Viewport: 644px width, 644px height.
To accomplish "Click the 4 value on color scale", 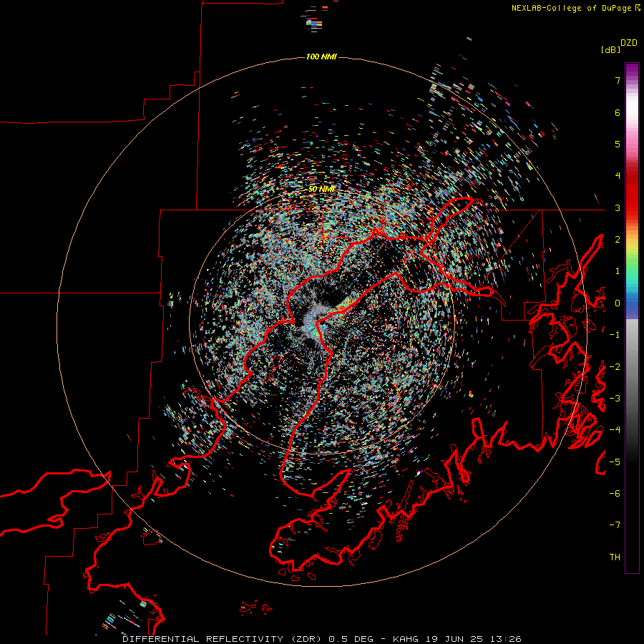I will coord(618,176).
